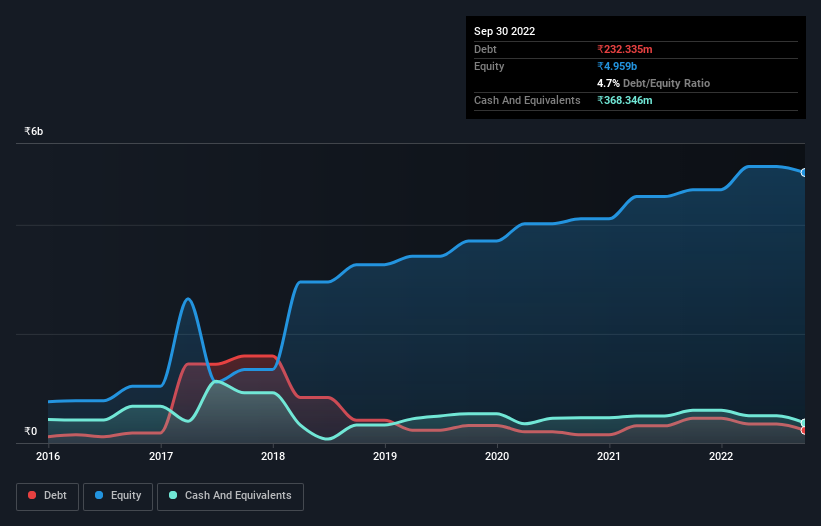Click the equity line peak in early 2017
The width and height of the screenshot is (821, 526).
point(188,299)
